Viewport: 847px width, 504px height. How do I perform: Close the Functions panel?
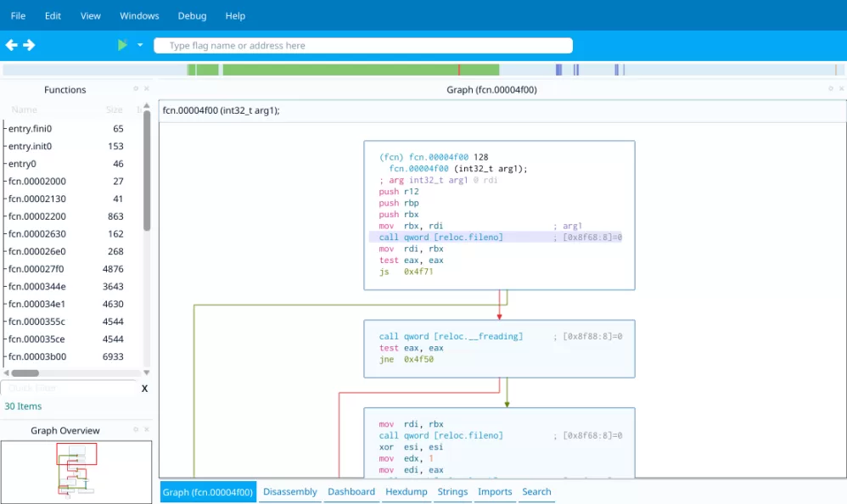click(147, 88)
